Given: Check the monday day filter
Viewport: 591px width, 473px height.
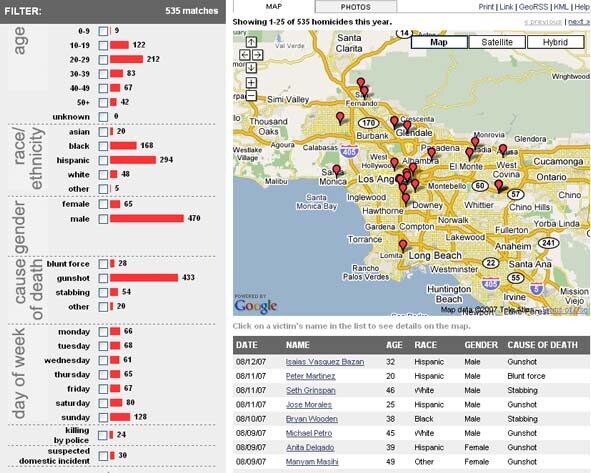Looking at the screenshot, I should click(x=103, y=332).
